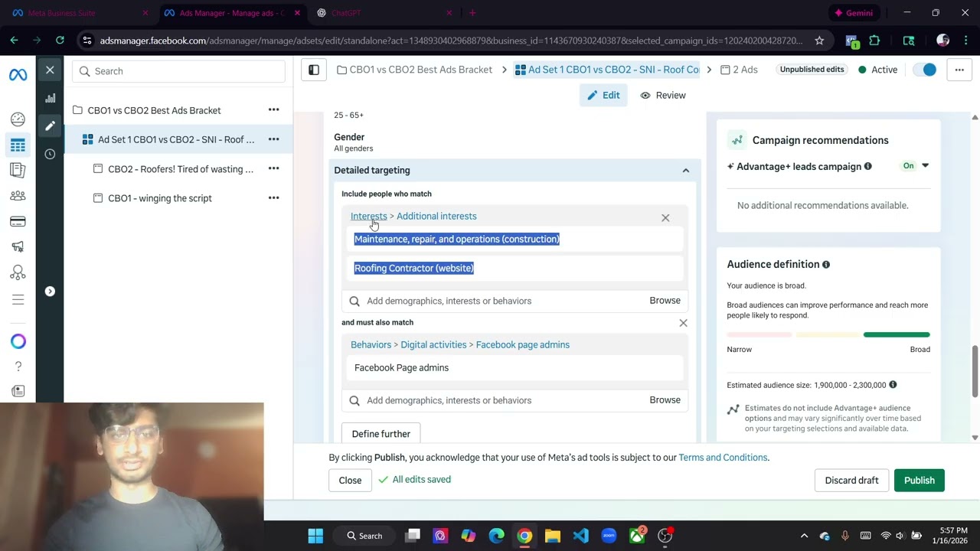Open more options for CBO2 Roofers ad
Image resolution: width=980 pixels, height=551 pixels.
[273, 168]
